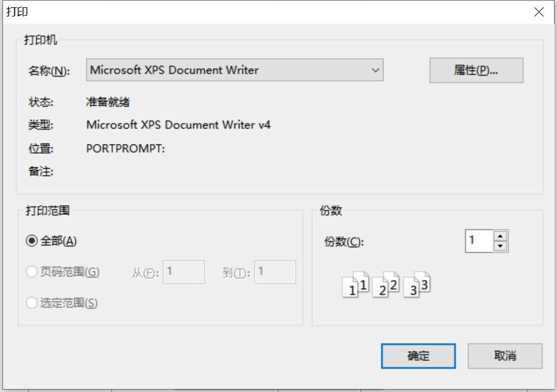Confirm printing with the 确定 button
Screen dimensions: 557x392
(x=418, y=356)
